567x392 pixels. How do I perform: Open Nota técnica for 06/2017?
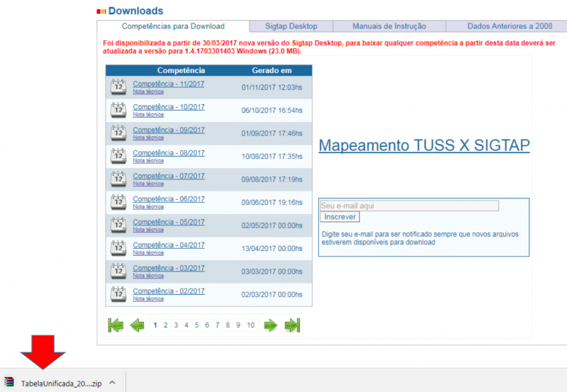148,206
